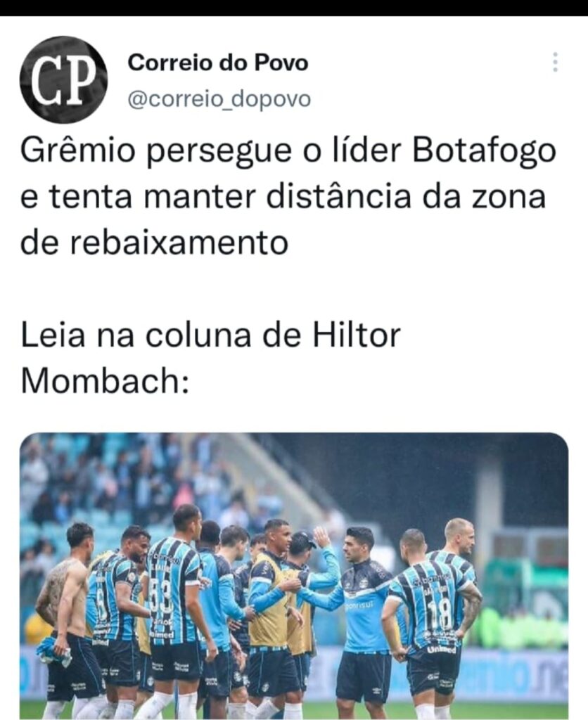
Task: Click the Unimed logo below number 18
Action: 441,649
